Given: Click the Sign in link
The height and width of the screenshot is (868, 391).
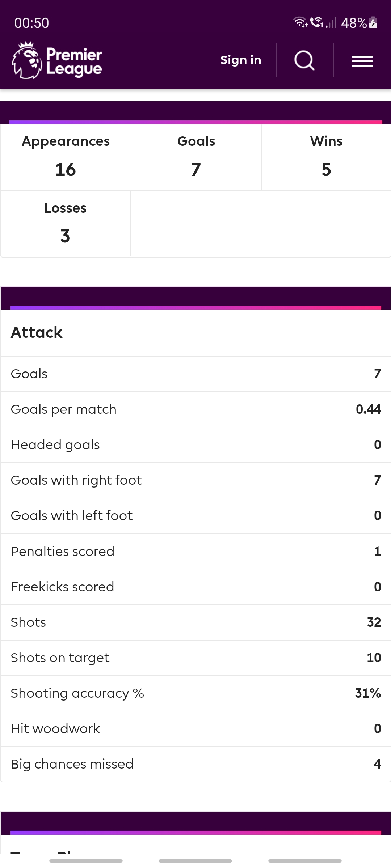Looking at the screenshot, I should tap(241, 60).
